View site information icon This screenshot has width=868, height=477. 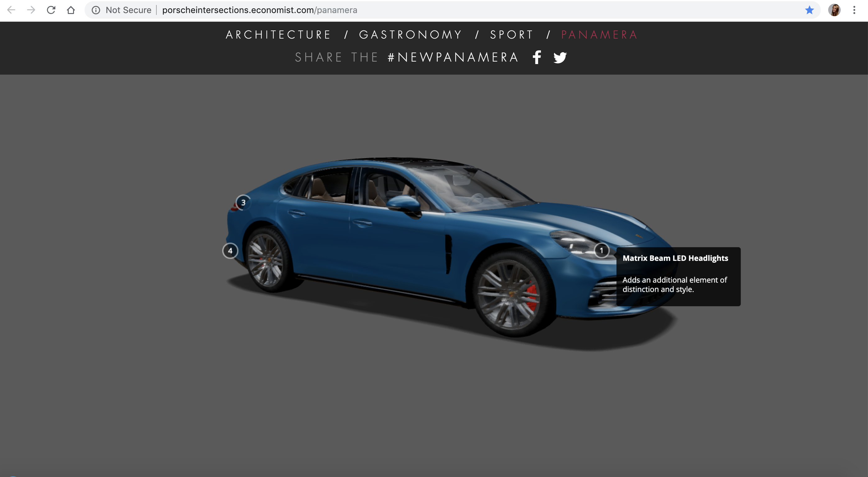pos(96,10)
